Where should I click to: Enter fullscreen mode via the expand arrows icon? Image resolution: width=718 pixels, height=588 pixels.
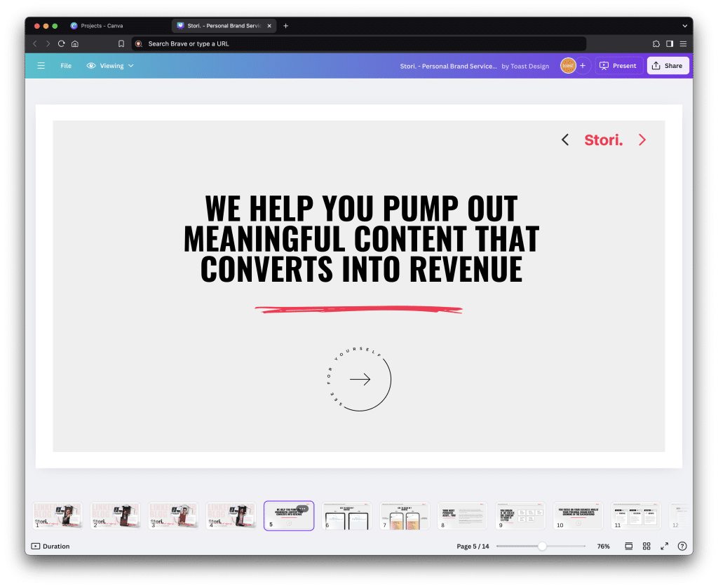[665, 546]
